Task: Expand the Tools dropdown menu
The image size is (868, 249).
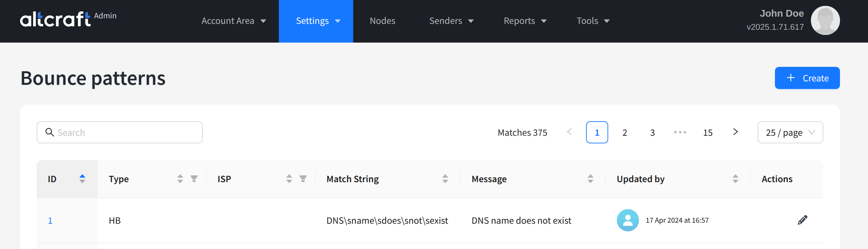Action: [x=593, y=21]
